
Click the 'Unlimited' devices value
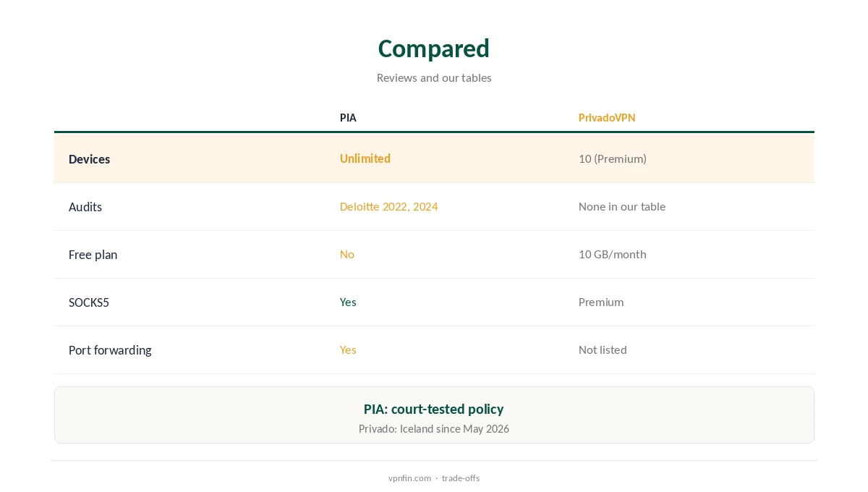coord(365,158)
